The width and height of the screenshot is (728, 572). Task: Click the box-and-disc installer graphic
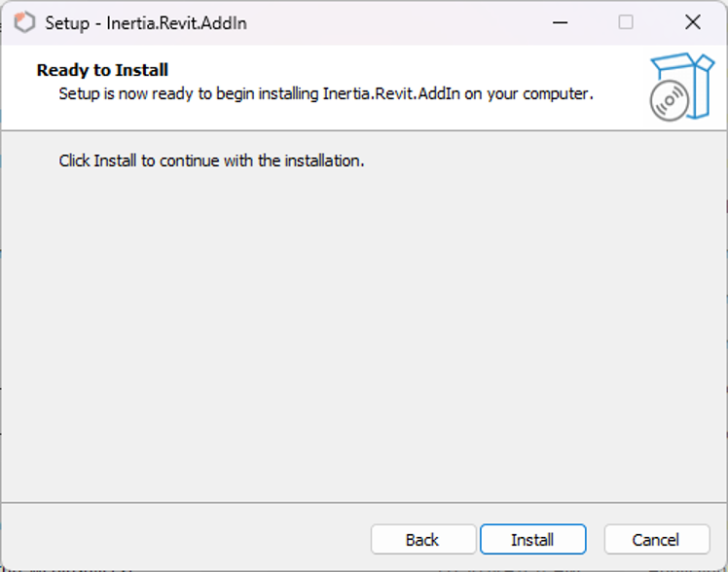pyautogui.click(x=681, y=87)
